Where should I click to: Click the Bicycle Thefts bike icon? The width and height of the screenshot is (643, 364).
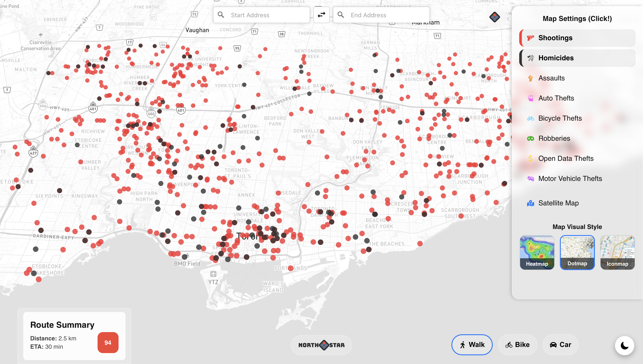[530, 118]
